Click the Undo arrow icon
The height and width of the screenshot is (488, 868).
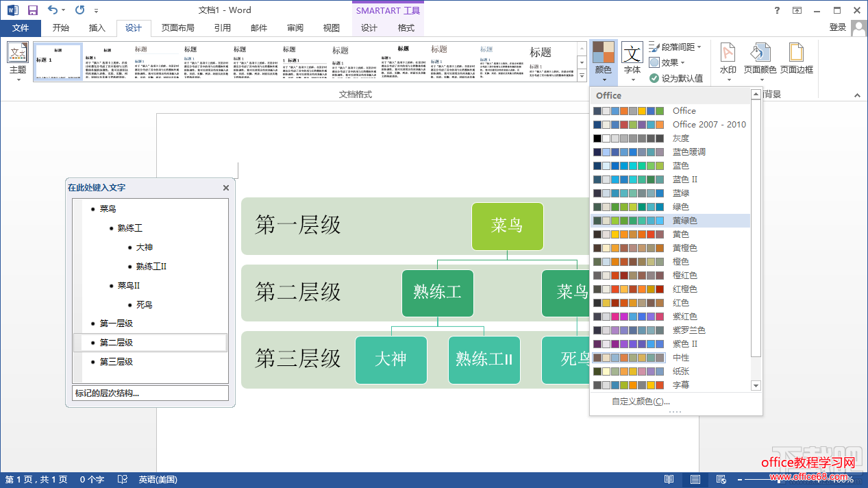[53, 10]
